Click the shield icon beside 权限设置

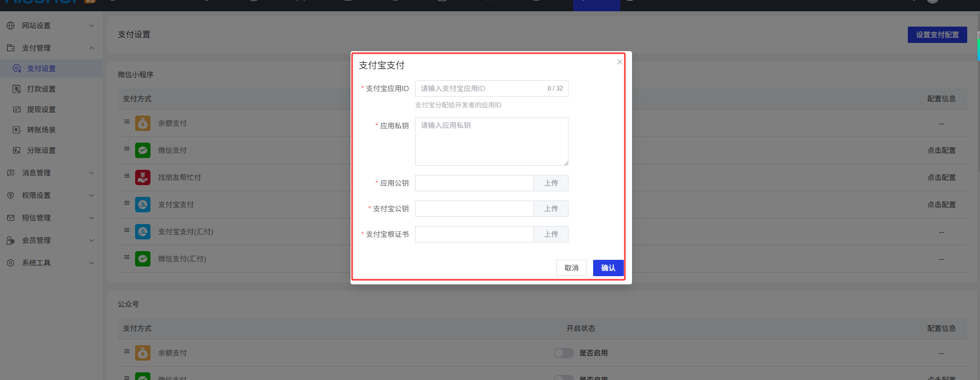[x=10, y=195]
